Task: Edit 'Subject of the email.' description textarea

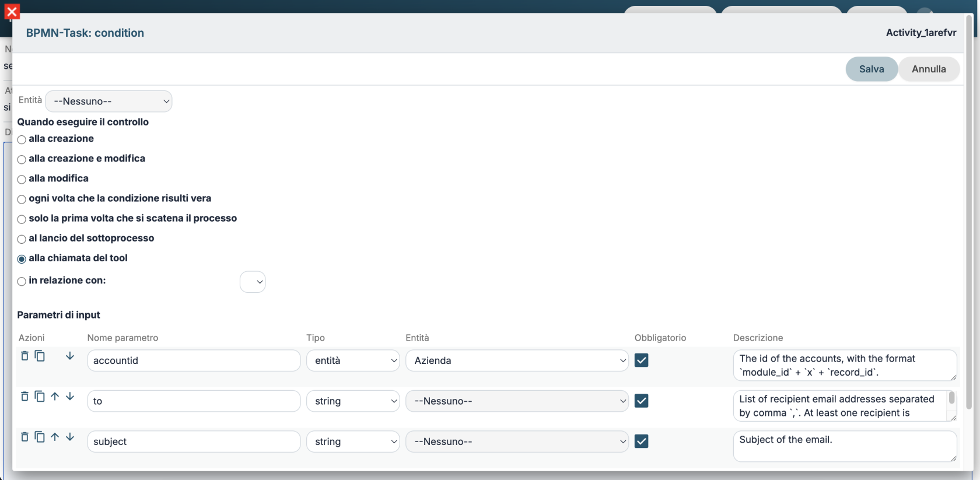Action: (845, 446)
